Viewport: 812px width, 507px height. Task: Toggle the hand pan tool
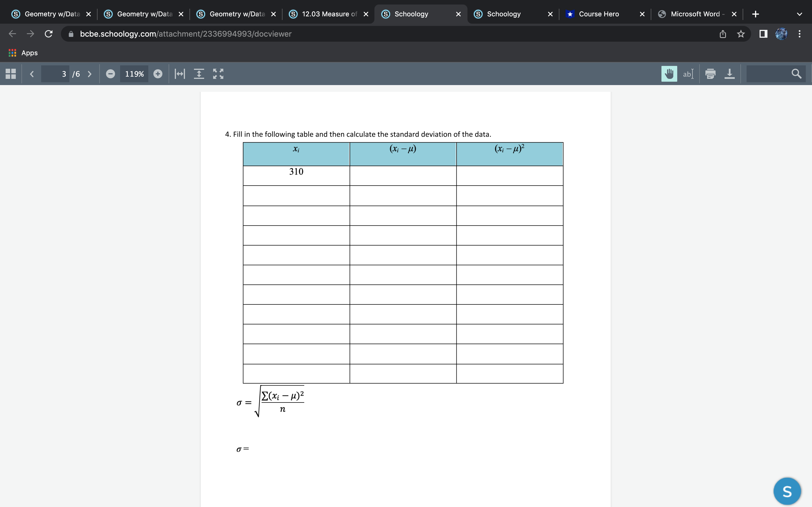[669, 74]
